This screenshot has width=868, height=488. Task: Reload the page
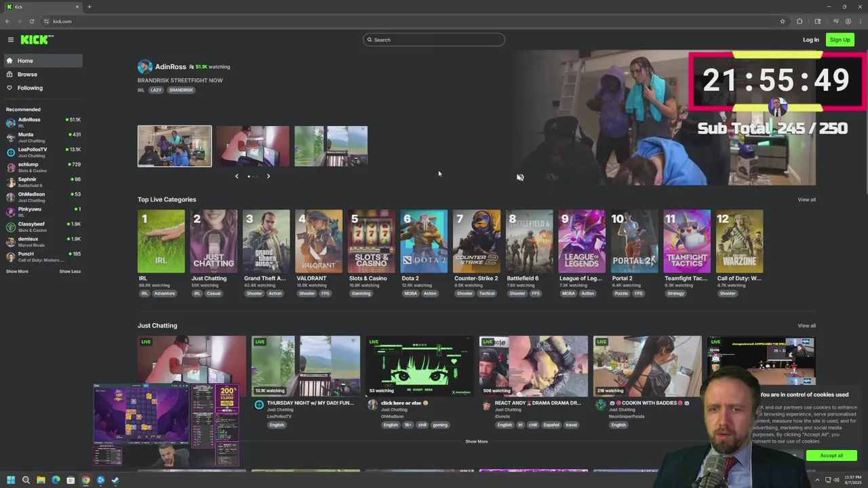31,22
